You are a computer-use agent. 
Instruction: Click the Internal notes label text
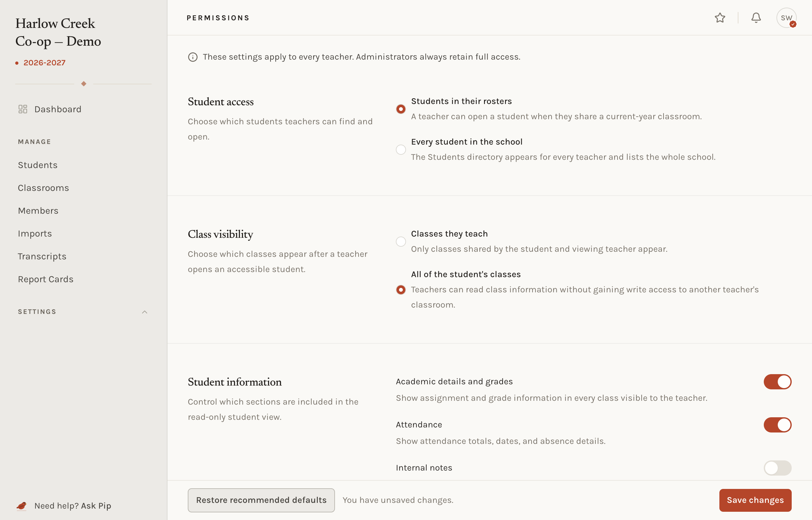424,468
